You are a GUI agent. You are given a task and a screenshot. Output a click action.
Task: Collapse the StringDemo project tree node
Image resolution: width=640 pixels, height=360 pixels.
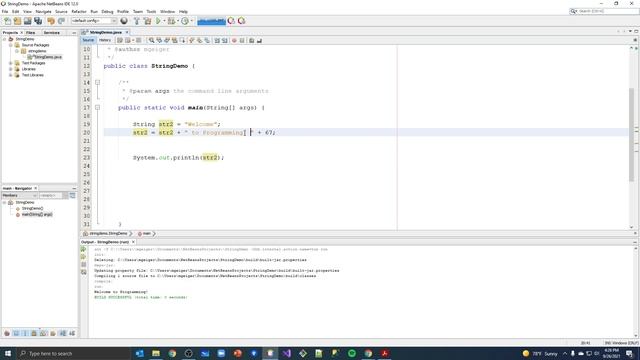(4, 39)
